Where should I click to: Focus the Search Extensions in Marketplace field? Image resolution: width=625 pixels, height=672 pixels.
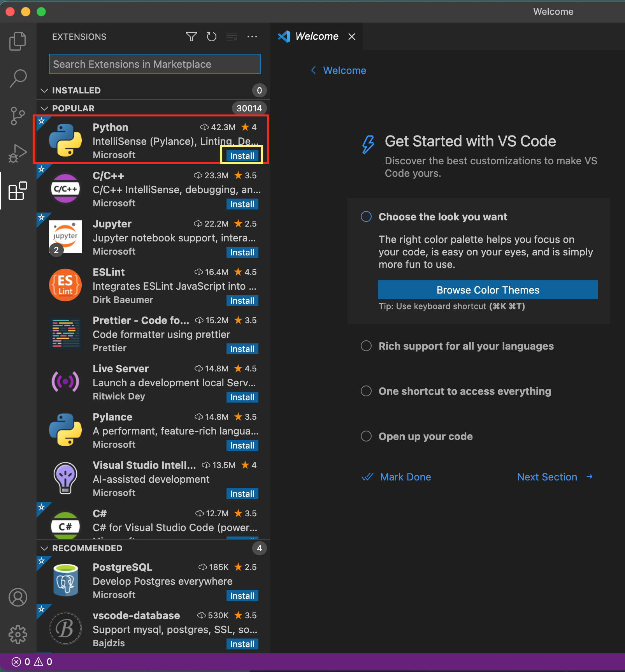[155, 64]
